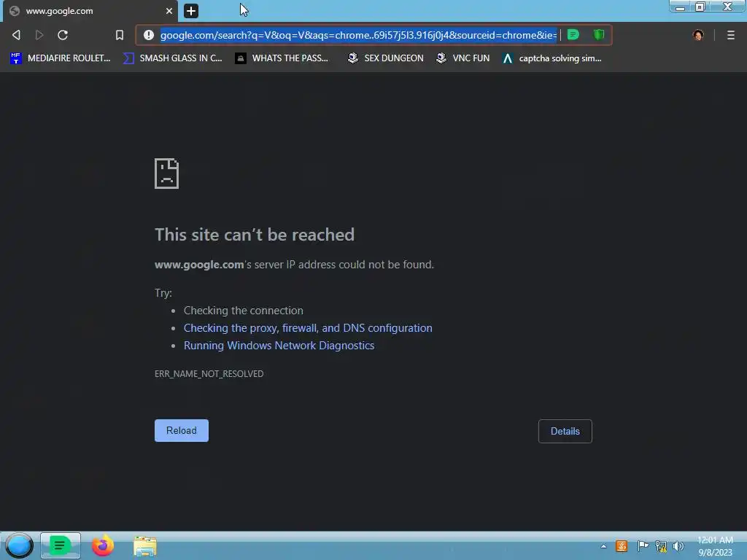Show error Details button
Screen dimensions: 747x560
(565, 431)
